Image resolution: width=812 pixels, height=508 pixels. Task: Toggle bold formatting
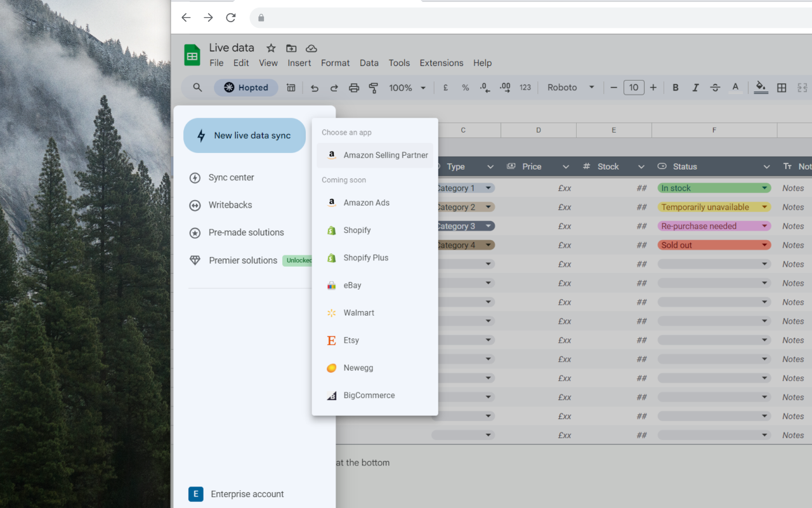click(675, 87)
